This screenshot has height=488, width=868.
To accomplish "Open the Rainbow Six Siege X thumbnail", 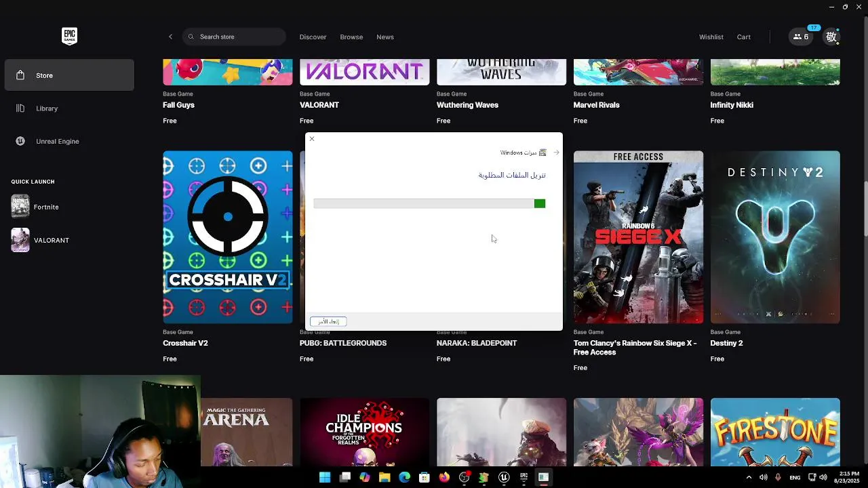I will (x=638, y=237).
